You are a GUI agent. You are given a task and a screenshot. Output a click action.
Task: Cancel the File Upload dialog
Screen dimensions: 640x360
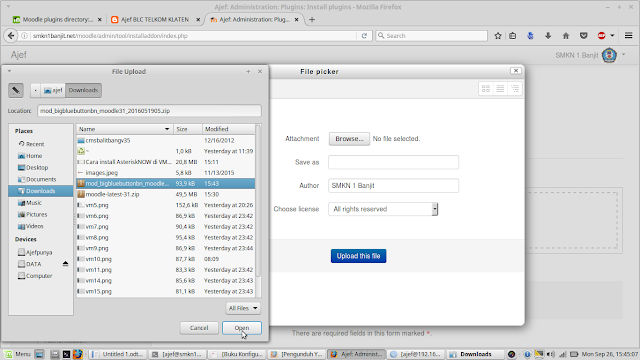tap(199, 328)
